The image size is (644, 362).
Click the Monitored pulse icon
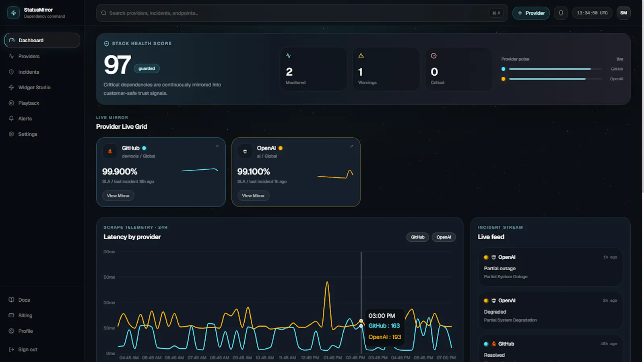pos(289,56)
